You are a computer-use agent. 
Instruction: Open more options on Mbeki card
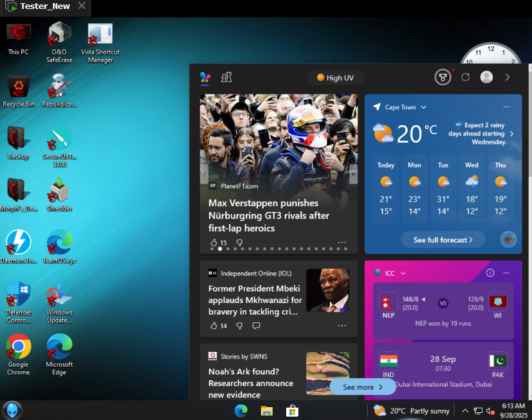click(x=341, y=326)
